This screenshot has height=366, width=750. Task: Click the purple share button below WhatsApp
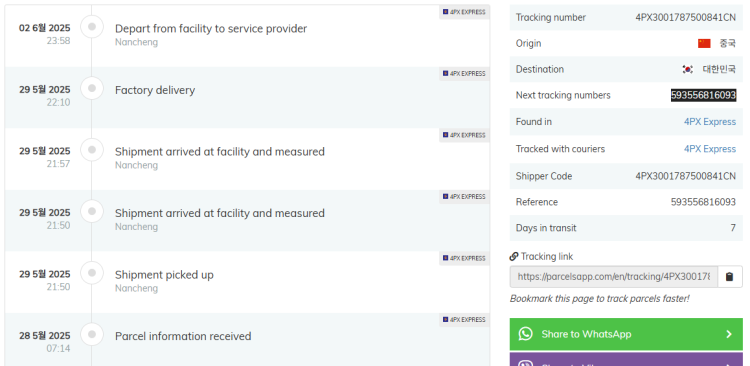(x=626, y=359)
